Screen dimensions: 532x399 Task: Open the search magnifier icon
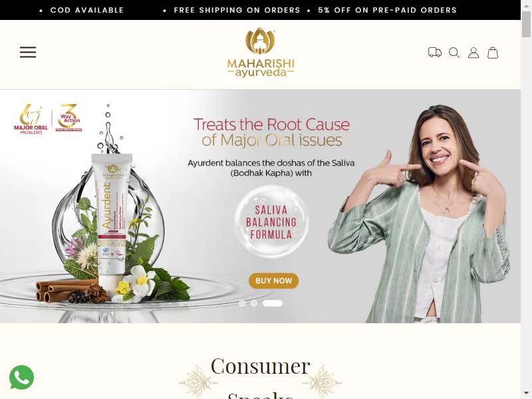[x=454, y=53]
